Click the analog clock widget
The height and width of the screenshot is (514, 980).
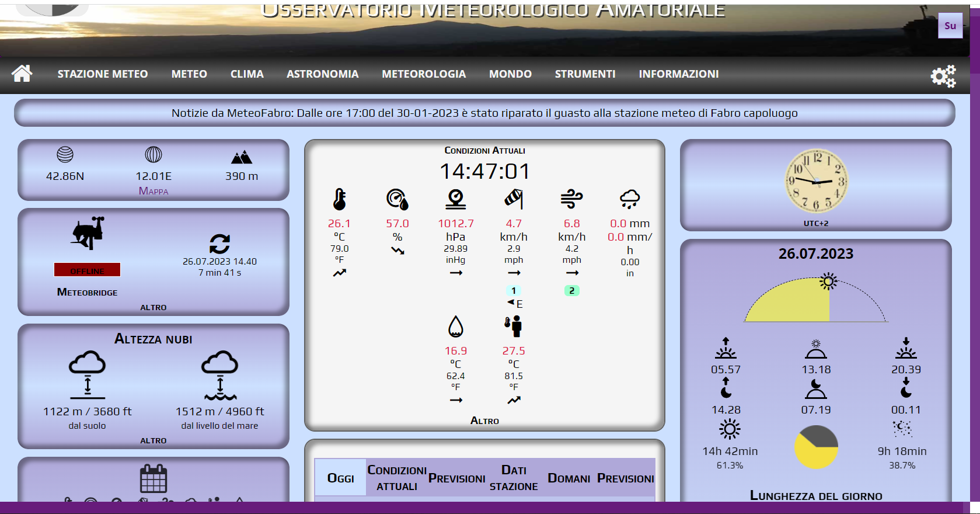coord(815,181)
